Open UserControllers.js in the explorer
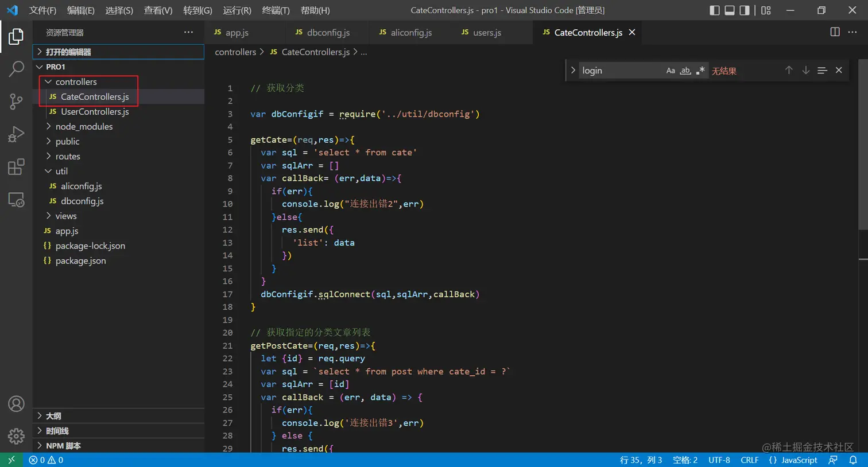Image resolution: width=868 pixels, height=467 pixels. pyautogui.click(x=118, y=111)
